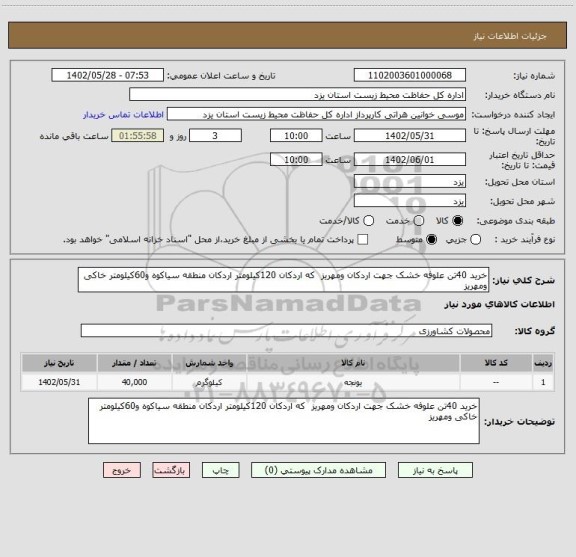
Task: Click the اطلاعات کالاهای مورد نیاز heading
Action: coord(500,305)
